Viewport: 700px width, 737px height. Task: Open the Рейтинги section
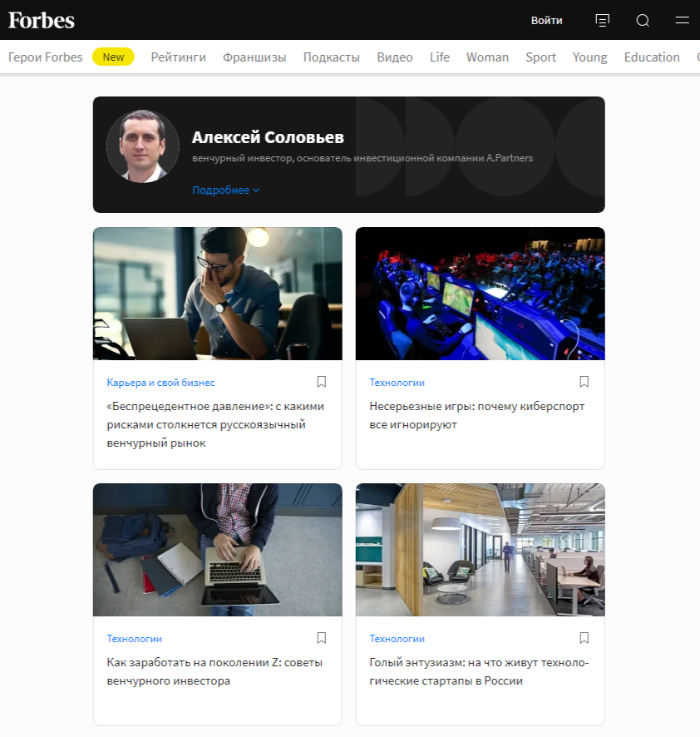(x=178, y=57)
